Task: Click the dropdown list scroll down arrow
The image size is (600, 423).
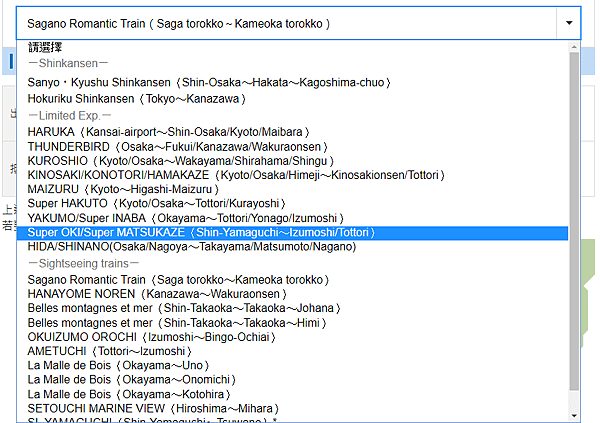Action: pyautogui.click(x=574, y=416)
